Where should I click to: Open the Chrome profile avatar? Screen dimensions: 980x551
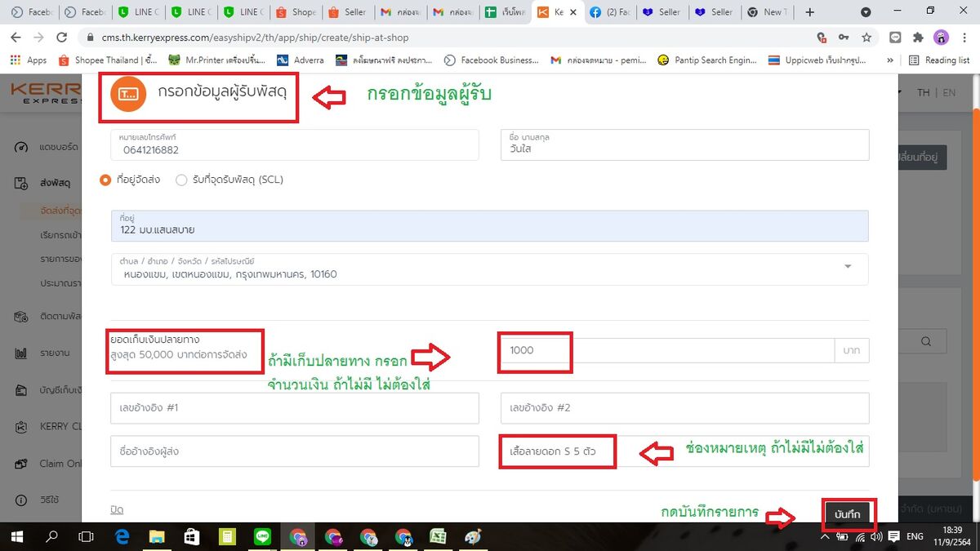tap(941, 38)
